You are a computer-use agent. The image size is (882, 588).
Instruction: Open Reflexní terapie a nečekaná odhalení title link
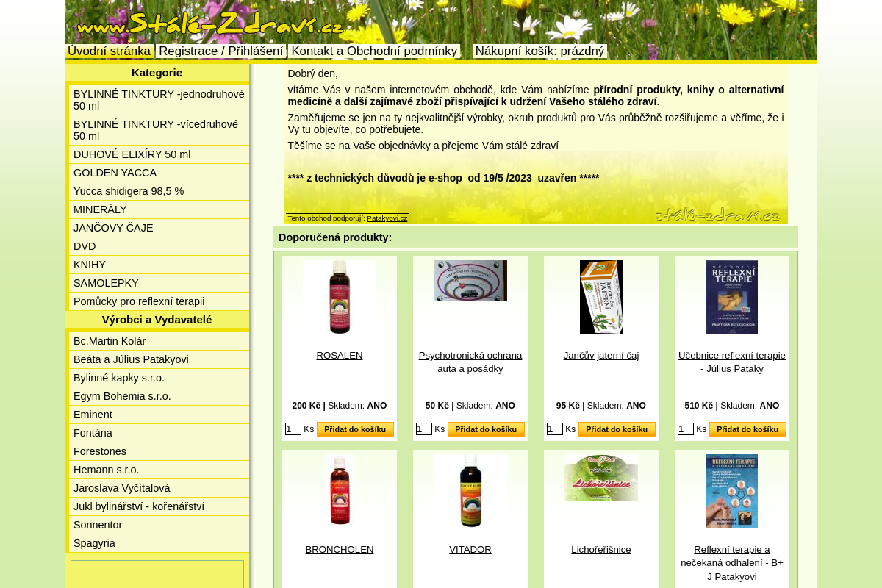pos(732,563)
